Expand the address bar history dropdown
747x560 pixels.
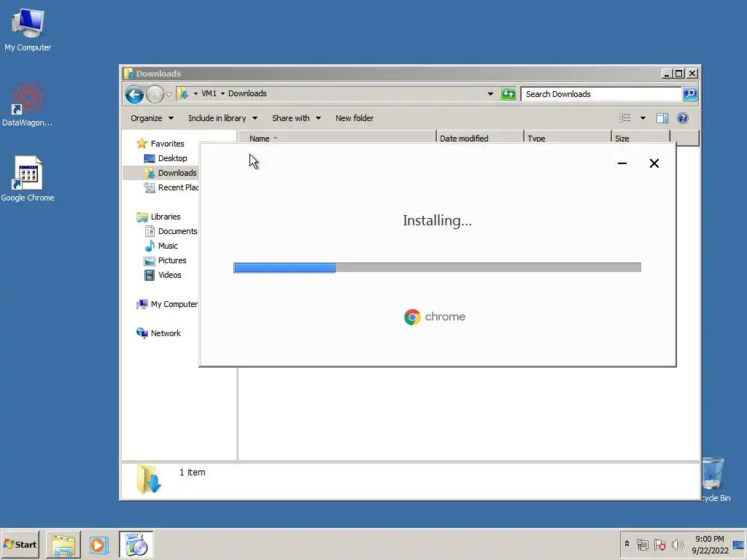point(490,94)
